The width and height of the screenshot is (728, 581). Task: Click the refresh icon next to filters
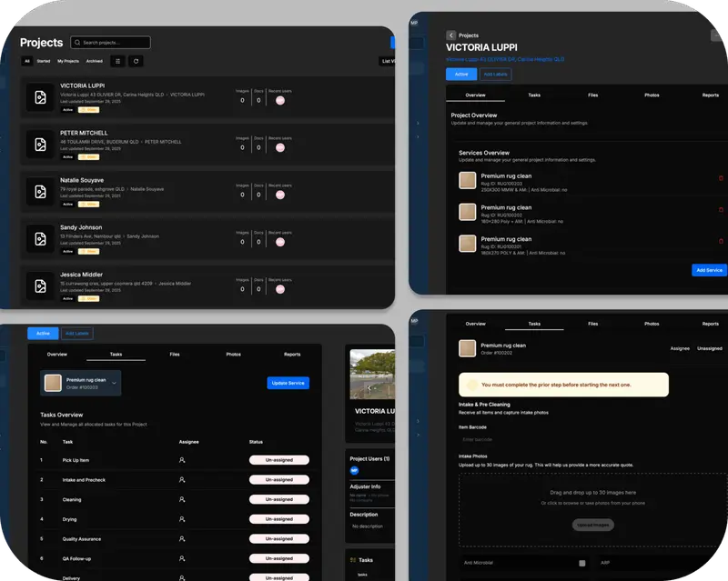(x=135, y=60)
